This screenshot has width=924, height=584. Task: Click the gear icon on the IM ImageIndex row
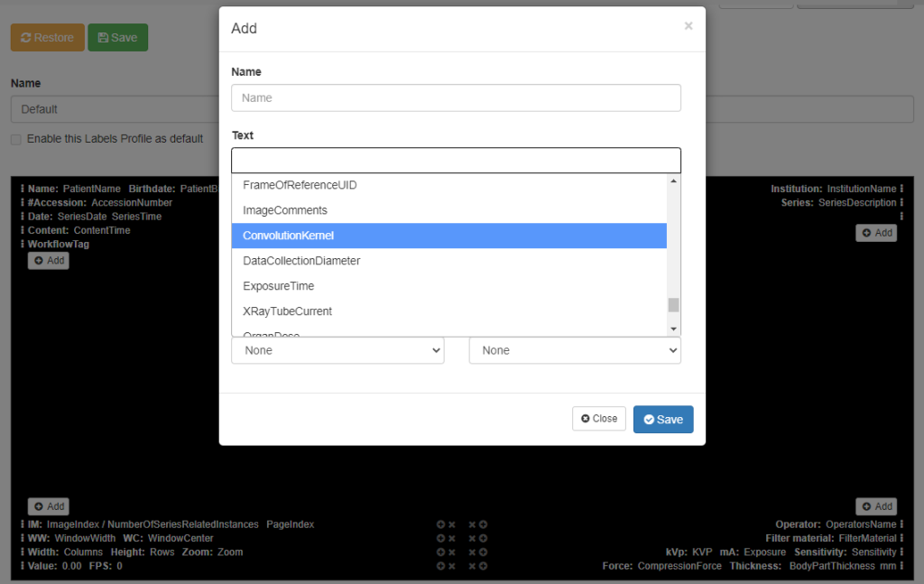pos(440,524)
